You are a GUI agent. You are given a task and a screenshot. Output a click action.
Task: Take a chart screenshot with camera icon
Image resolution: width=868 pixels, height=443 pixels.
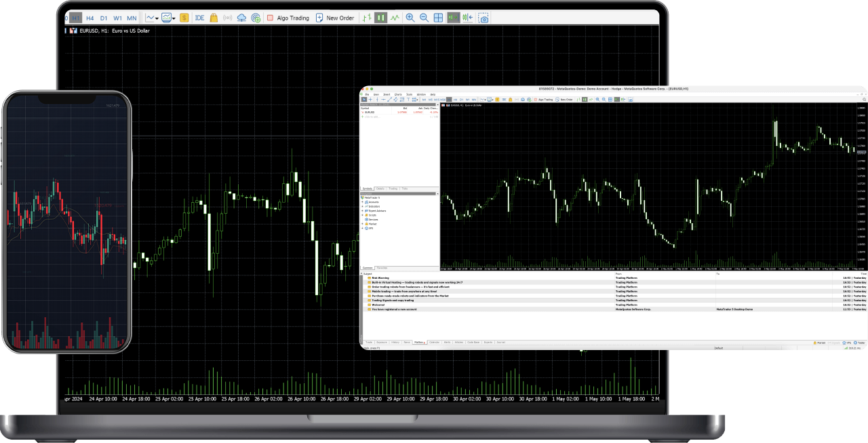[x=484, y=18]
